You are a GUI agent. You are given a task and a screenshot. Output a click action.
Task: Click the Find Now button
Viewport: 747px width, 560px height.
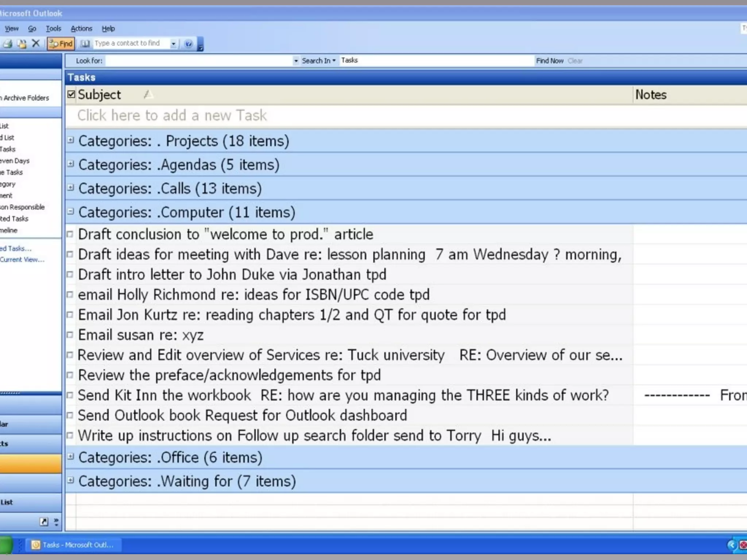(549, 61)
